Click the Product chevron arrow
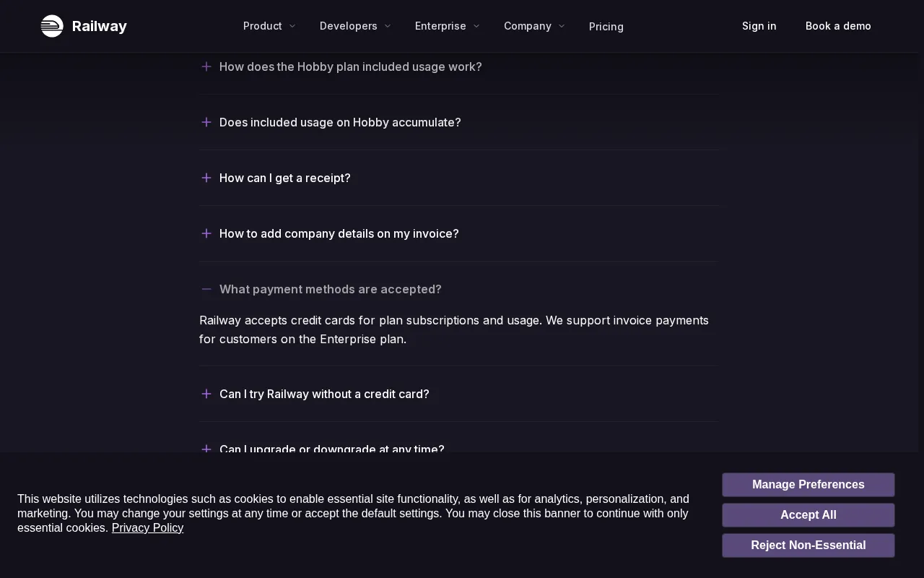The image size is (924, 578). tap(292, 26)
